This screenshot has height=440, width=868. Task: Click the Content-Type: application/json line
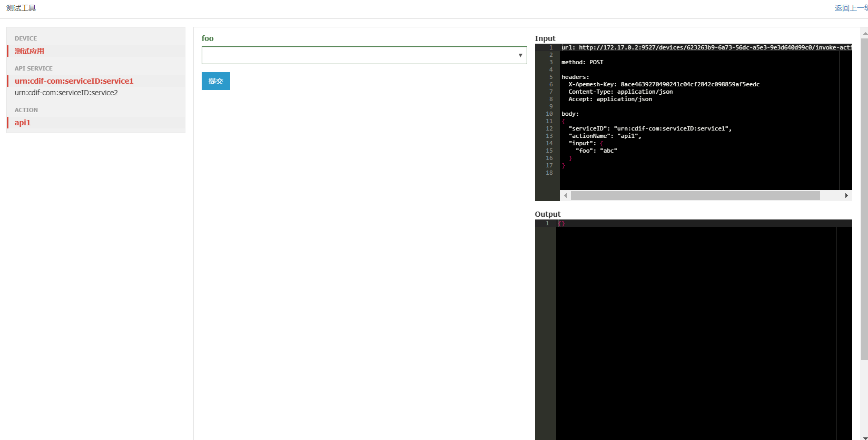point(620,92)
